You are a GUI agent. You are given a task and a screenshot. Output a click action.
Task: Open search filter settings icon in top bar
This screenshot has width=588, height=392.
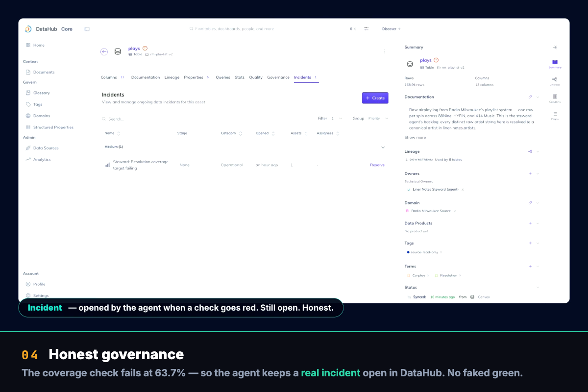(x=366, y=29)
